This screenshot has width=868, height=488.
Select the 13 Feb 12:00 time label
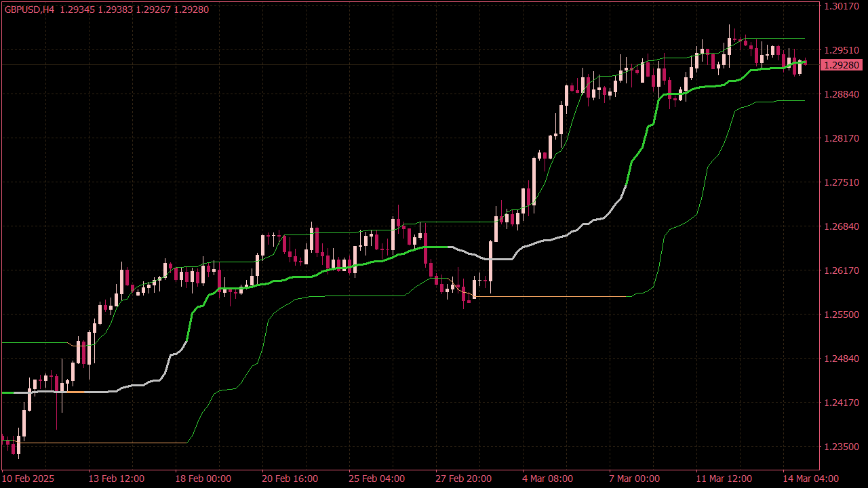[117, 479]
